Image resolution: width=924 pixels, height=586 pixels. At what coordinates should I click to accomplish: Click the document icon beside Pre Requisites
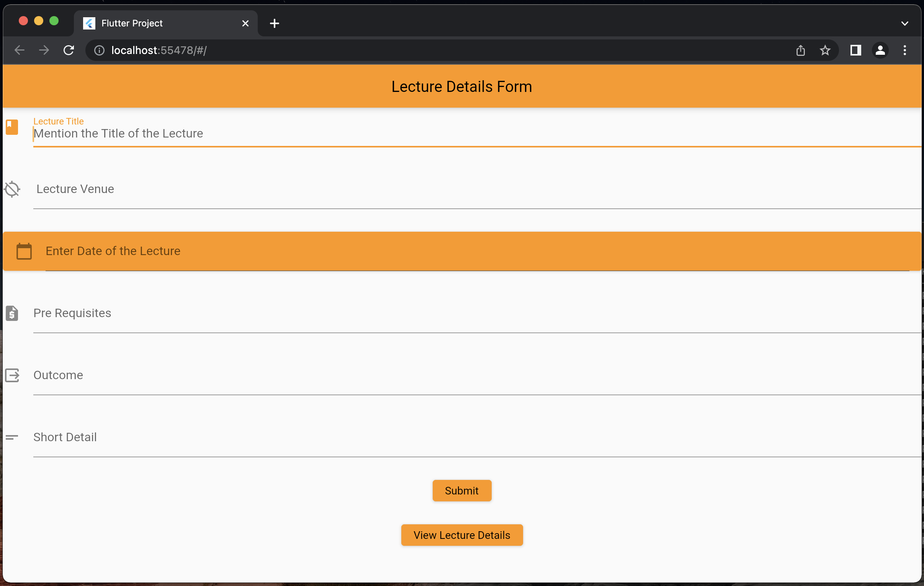[12, 313]
